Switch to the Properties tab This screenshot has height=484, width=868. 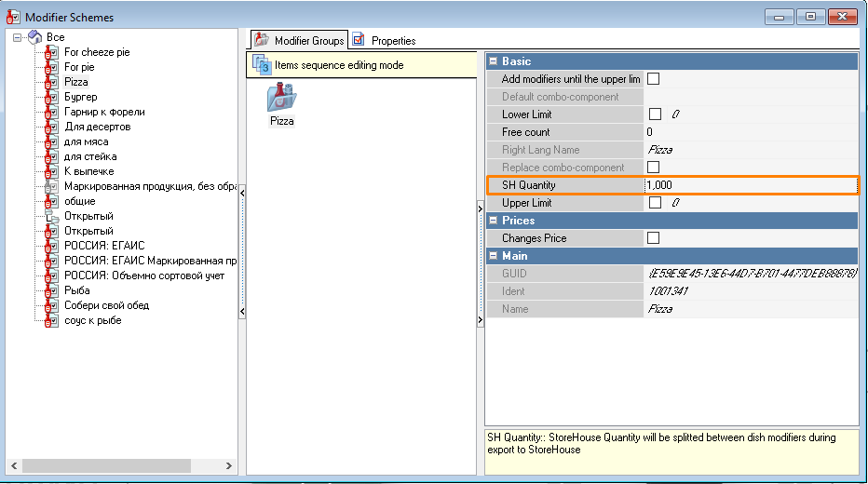point(384,40)
